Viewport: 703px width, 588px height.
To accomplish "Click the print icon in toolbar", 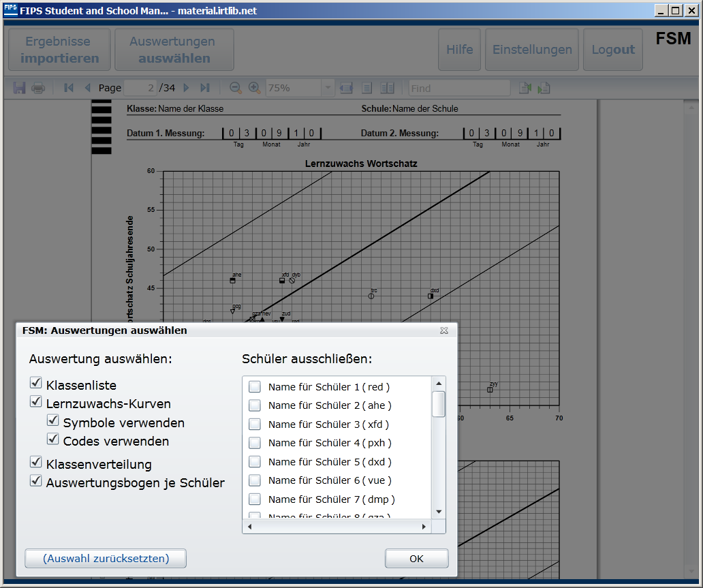I will pos(38,88).
